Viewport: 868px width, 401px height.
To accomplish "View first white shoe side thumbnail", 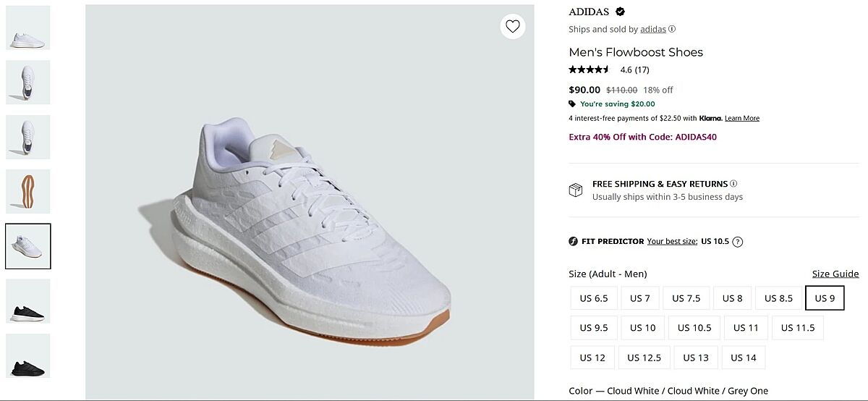I will (28, 28).
